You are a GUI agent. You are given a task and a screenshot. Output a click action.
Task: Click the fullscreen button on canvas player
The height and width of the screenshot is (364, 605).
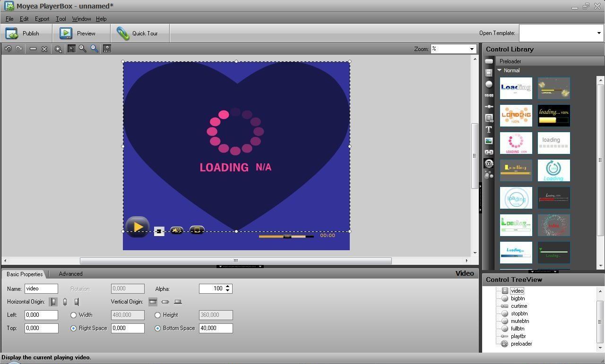tap(197, 230)
